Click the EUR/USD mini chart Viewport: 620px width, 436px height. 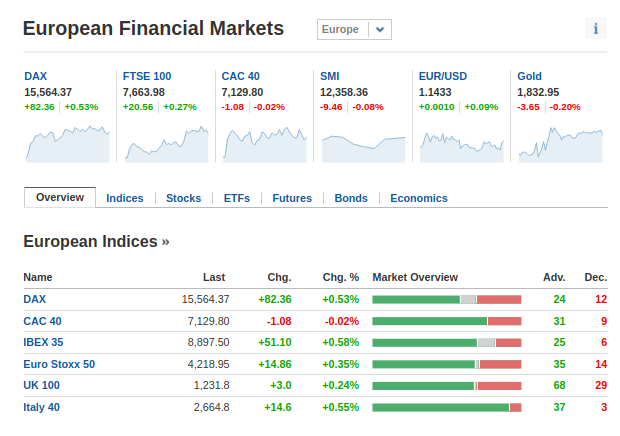pyautogui.click(x=462, y=146)
